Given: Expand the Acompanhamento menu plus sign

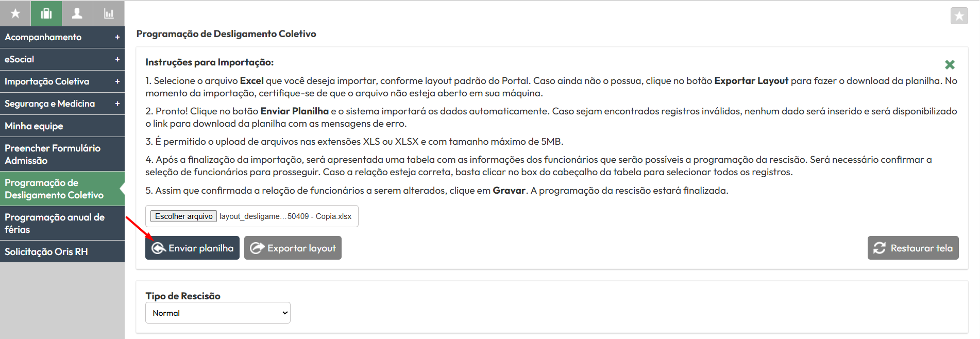Looking at the screenshot, I should click(x=117, y=37).
